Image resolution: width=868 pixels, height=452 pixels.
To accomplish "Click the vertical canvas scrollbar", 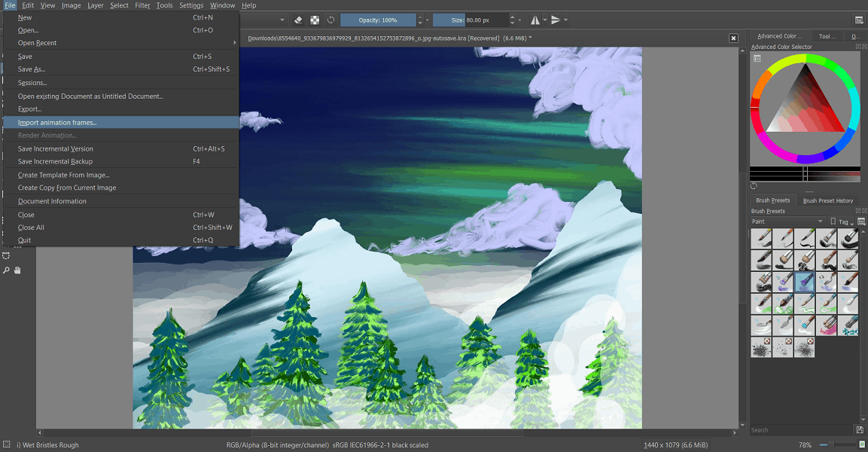I will tap(742, 238).
